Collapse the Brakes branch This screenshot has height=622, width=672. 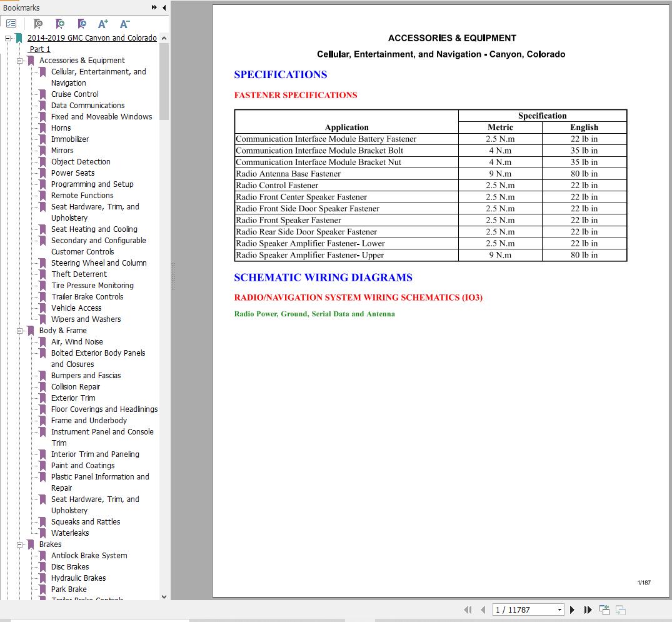coord(19,544)
